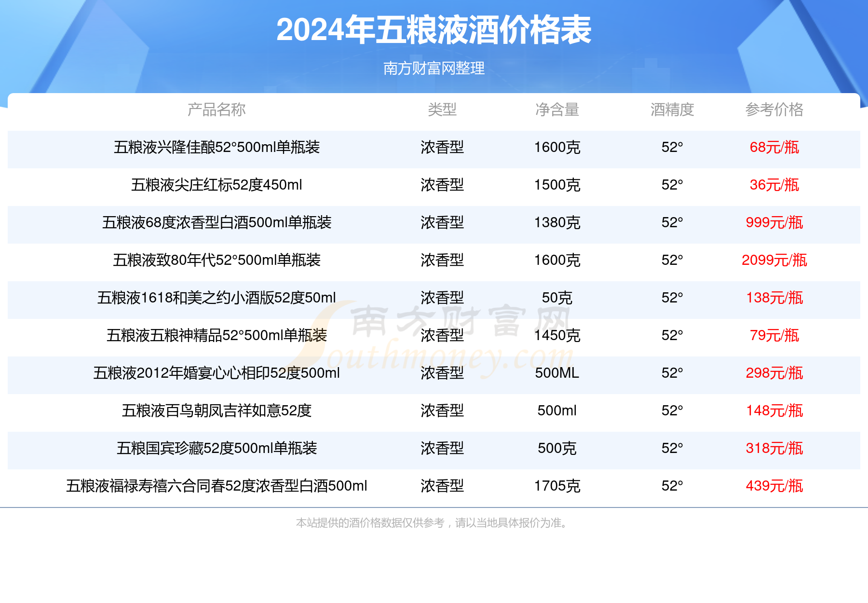Select product 五粮液五粮神精品52°500ml单瓶装
868x603 pixels.
[x=217, y=335]
